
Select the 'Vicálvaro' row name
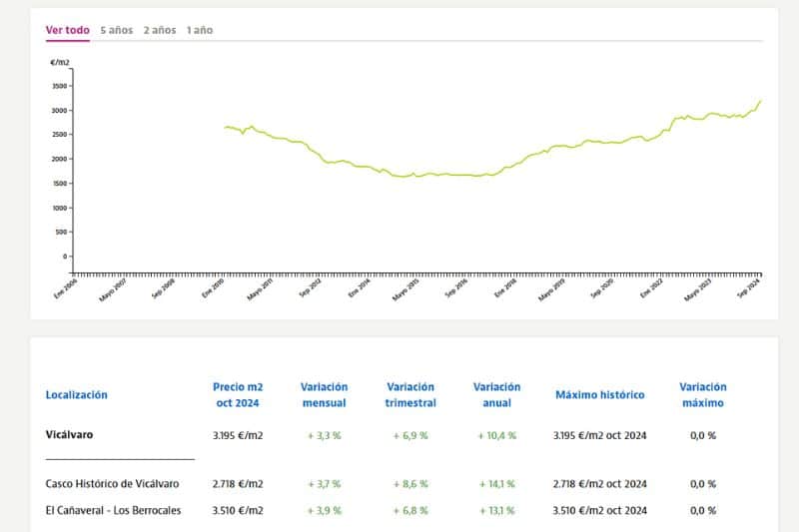click(69, 435)
